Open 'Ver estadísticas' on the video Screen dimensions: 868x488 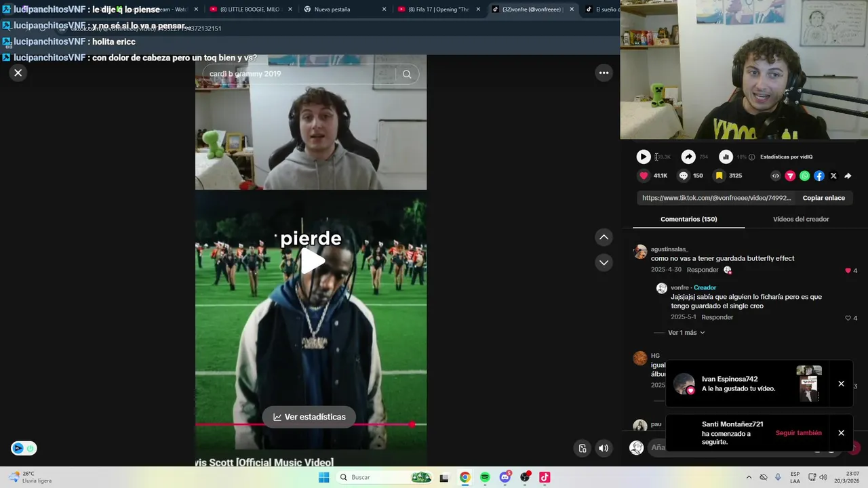click(x=309, y=417)
